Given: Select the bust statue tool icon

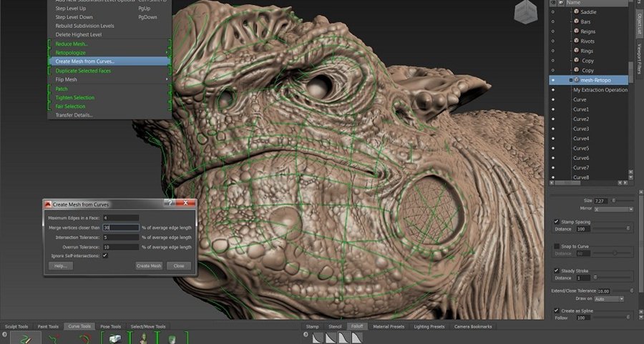Looking at the screenshot, I should [144, 339].
